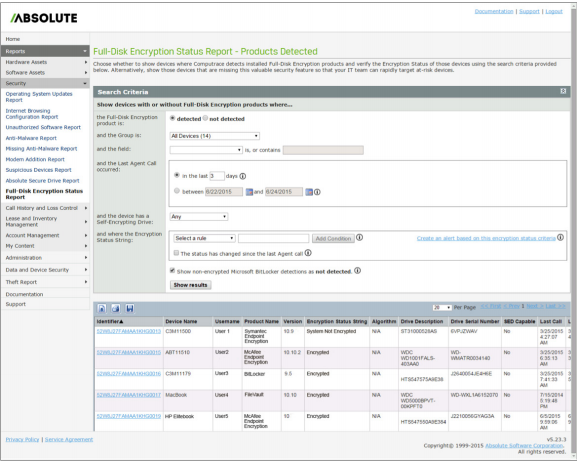Collapse the Search Criteria panel icon

pyautogui.click(x=563, y=91)
